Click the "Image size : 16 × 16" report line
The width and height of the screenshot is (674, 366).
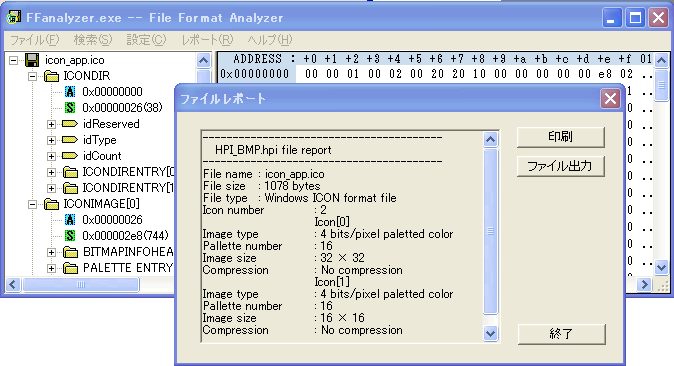click(x=284, y=318)
